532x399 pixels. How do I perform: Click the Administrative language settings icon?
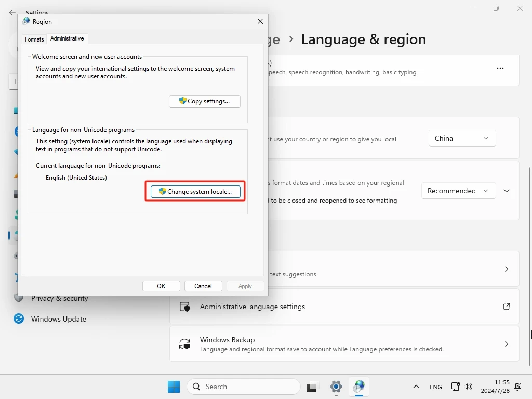(184, 307)
